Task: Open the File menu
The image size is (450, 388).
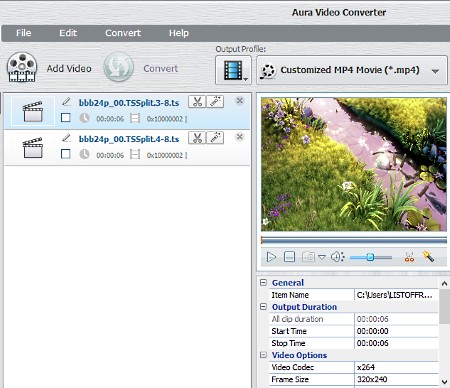Action: pos(23,33)
